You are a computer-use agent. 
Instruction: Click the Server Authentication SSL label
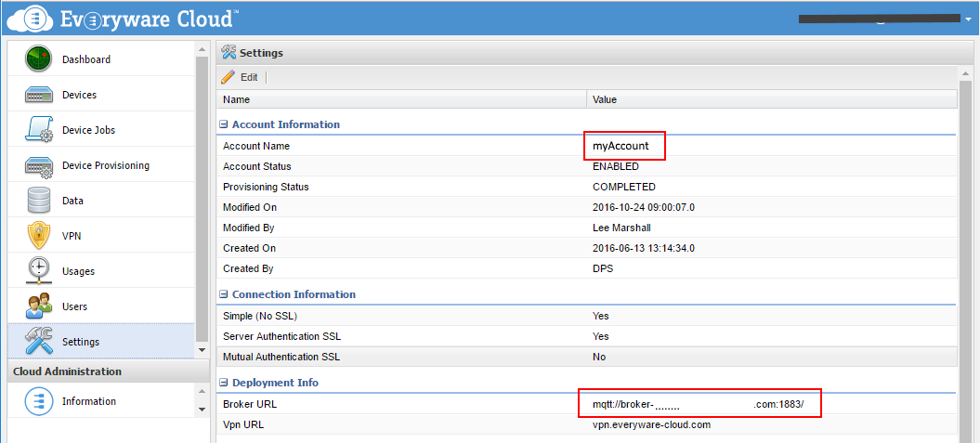[x=281, y=336]
